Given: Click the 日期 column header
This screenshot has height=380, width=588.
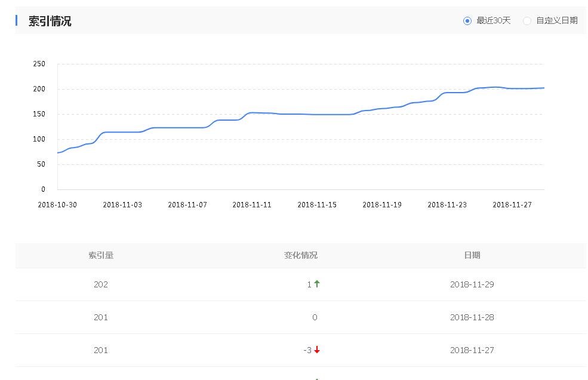Looking at the screenshot, I should click(x=472, y=255).
